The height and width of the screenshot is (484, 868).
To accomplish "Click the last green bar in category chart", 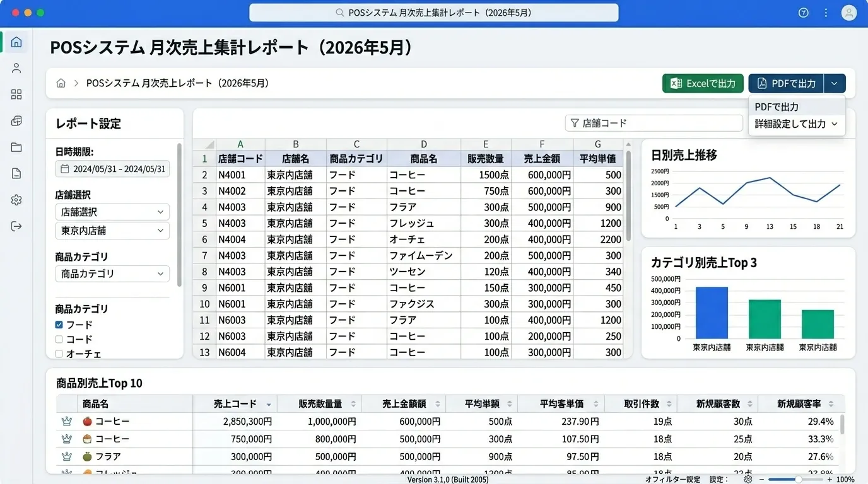I will (818, 325).
